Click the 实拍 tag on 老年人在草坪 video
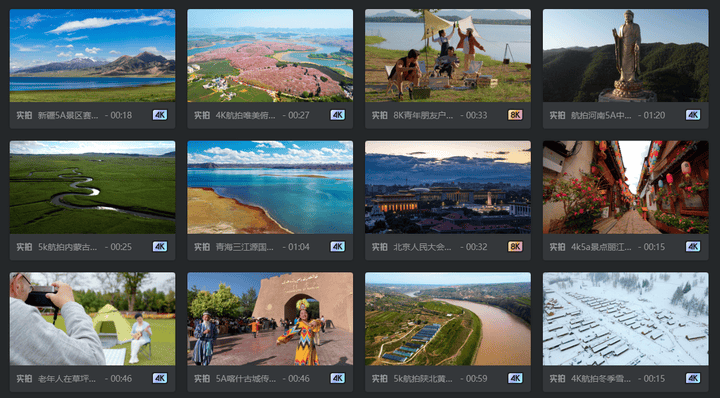Image resolution: width=720 pixels, height=398 pixels. 24,379
